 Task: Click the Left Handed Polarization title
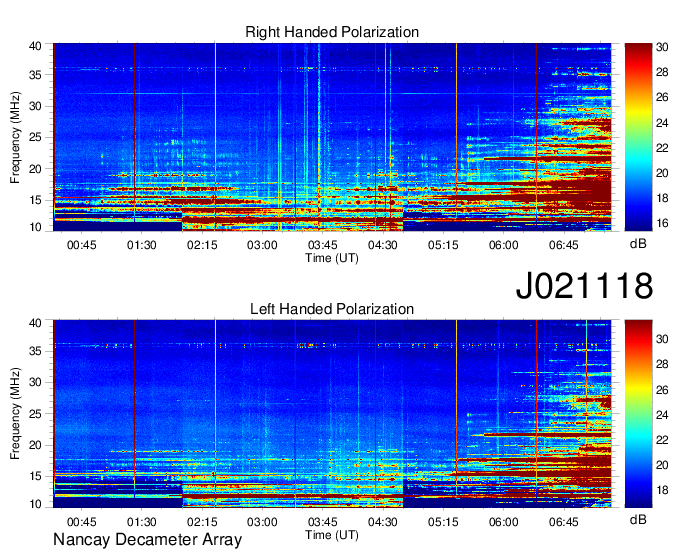[332, 309]
